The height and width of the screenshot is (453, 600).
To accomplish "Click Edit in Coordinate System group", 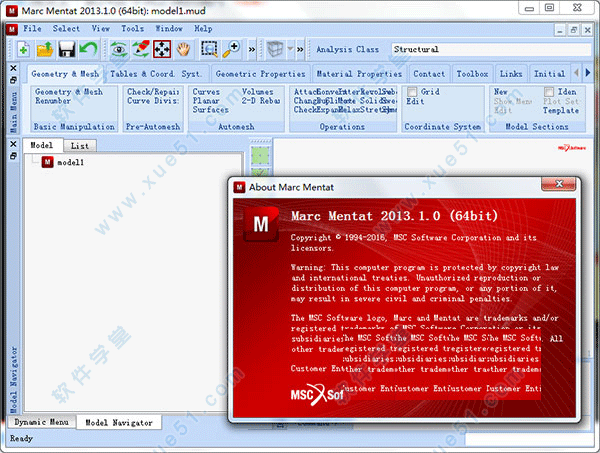I will point(415,101).
